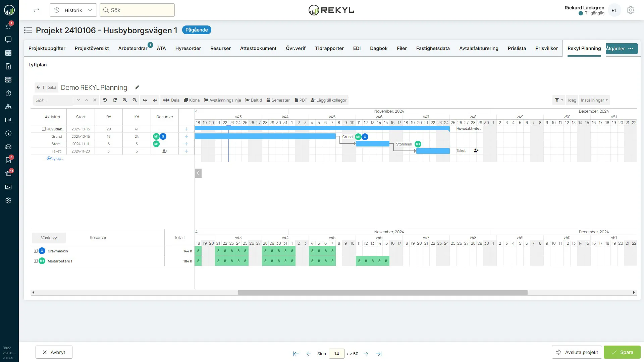Click Dela split activity button
The width and height of the screenshot is (644, 362).
[x=171, y=100]
